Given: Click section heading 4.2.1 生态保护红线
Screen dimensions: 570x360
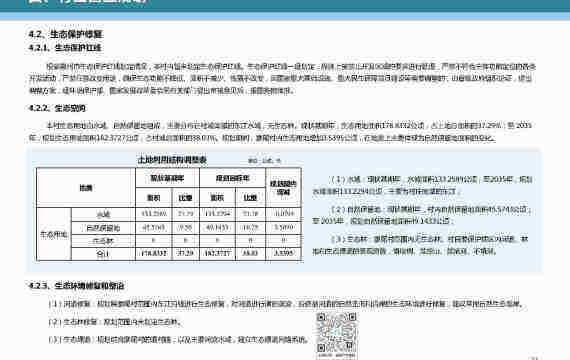Looking at the screenshot, I should [x=65, y=48].
